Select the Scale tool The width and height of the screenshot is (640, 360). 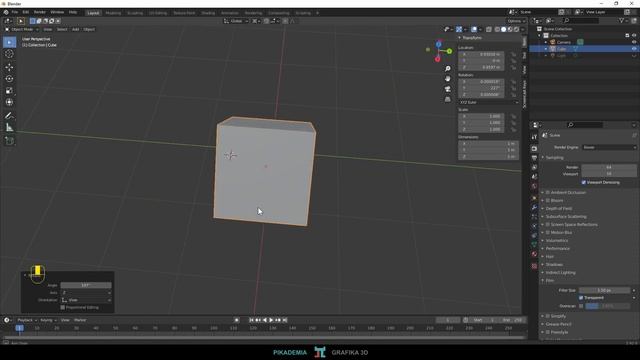coord(9,91)
